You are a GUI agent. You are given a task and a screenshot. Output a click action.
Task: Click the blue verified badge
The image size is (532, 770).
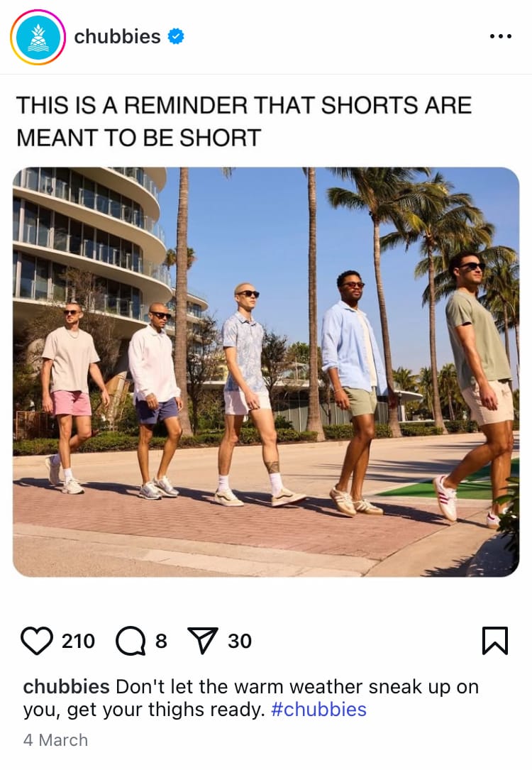(x=176, y=36)
